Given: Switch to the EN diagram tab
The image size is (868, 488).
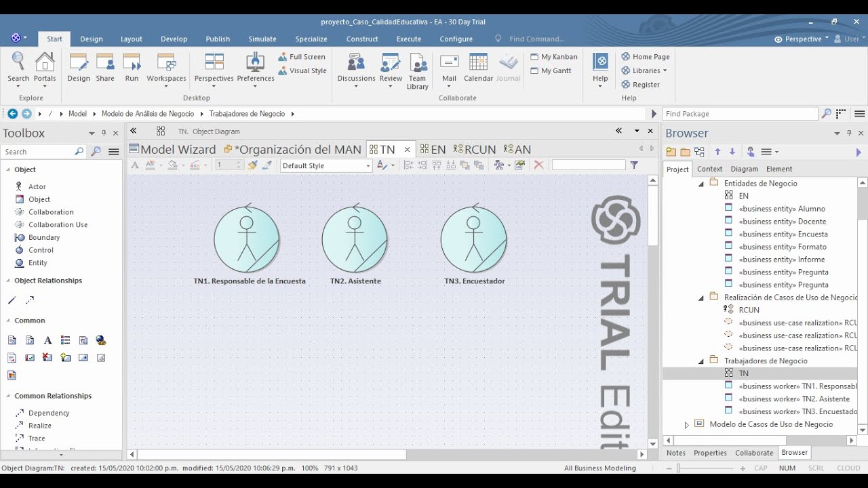Looking at the screenshot, I should tap(433, 149).
